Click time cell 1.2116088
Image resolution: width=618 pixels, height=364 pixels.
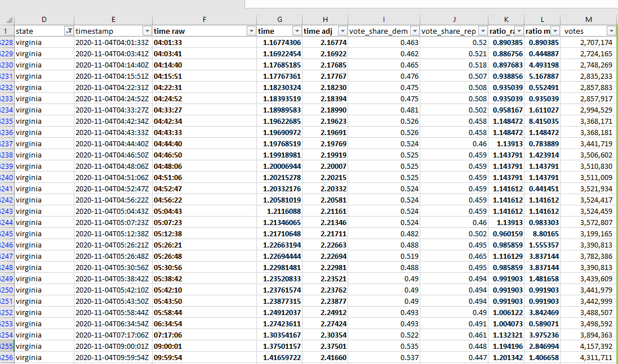(x=279, y=212)
